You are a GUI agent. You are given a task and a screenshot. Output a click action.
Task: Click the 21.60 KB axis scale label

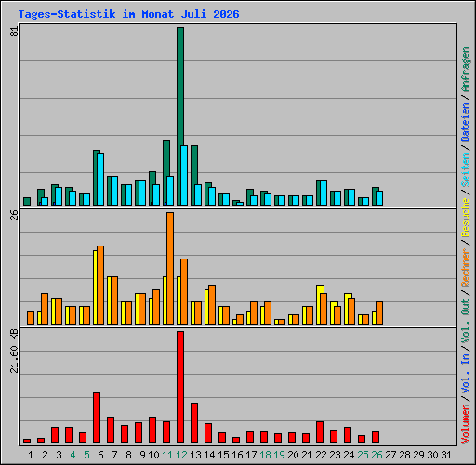coord(14,352)
